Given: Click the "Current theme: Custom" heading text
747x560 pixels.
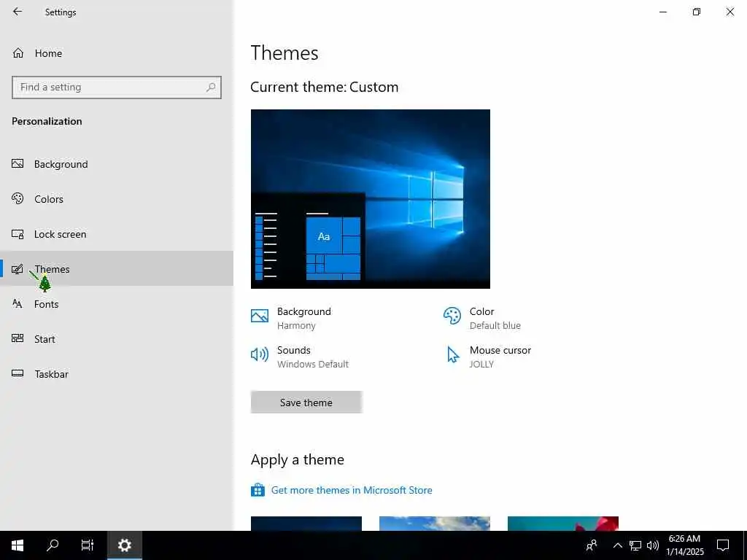Looking at the screenshot, I should point(325,87).
